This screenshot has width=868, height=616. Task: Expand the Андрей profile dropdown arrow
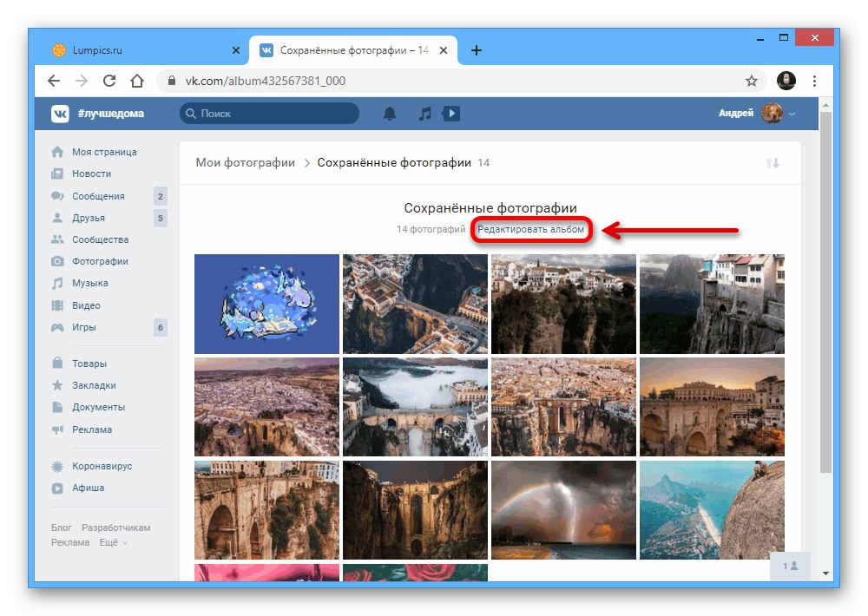click(792, 114)
